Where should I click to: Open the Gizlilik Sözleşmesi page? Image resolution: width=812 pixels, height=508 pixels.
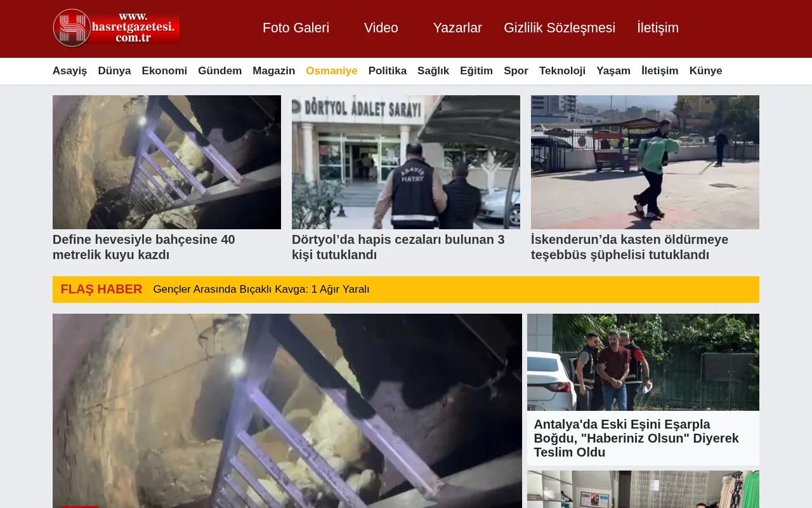click(x=560, y=28)
